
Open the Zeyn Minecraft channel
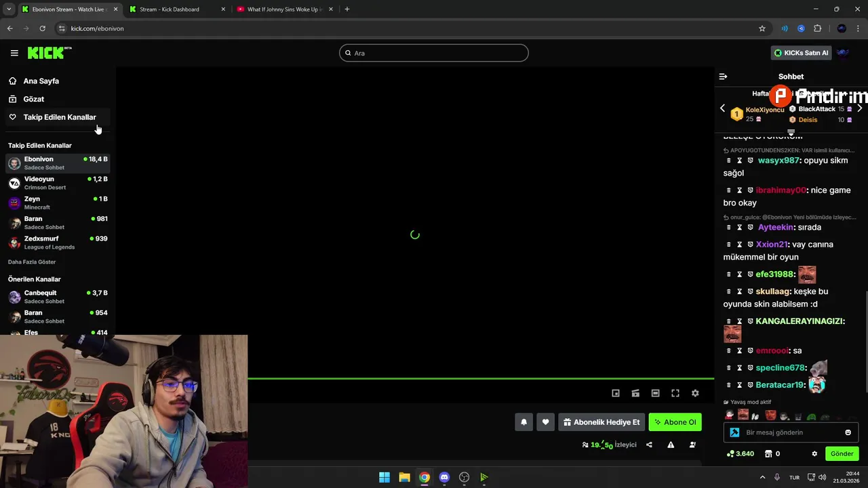(x=58, y=203)
